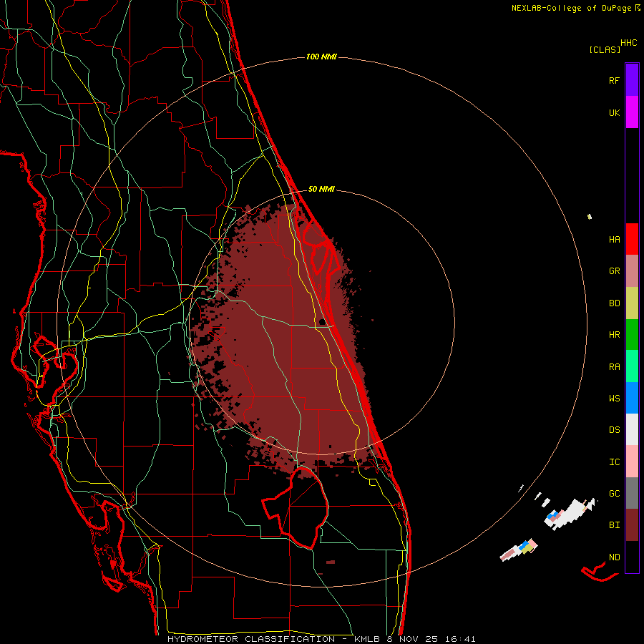Click the HA red legend color
Viewport: 644px width, 644px height.
(632, 239)
